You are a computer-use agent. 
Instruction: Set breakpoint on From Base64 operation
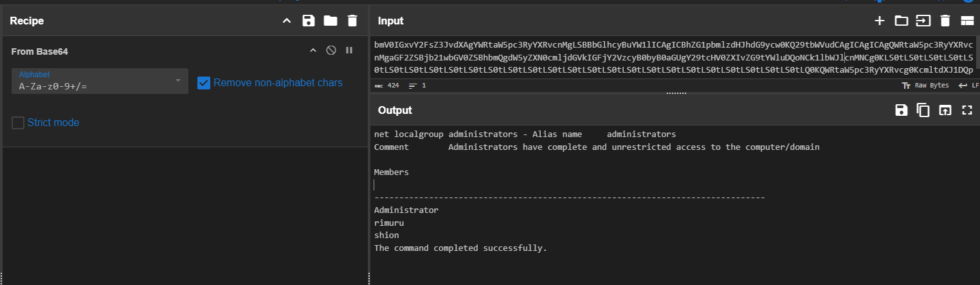click(349, 50)
